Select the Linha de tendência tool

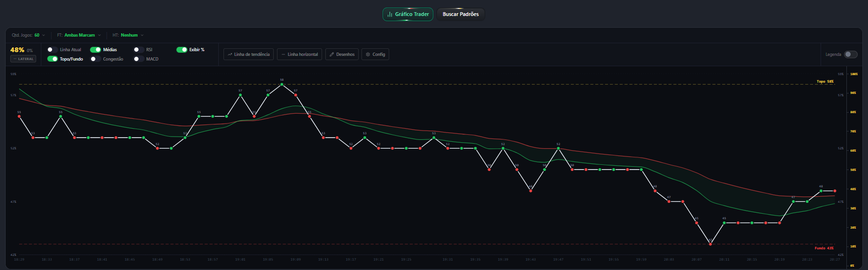tap(249, 54)
